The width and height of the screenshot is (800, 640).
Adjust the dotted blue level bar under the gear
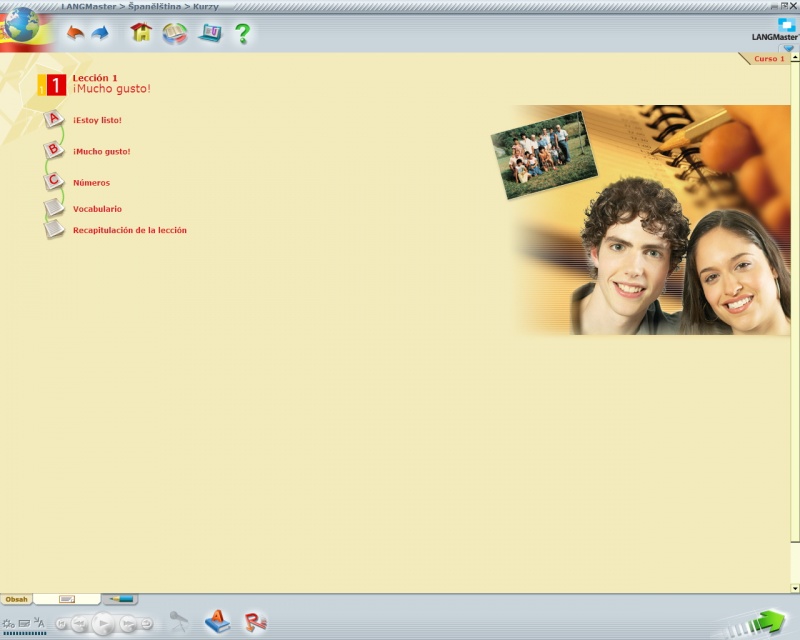click(x=24, y=634)
